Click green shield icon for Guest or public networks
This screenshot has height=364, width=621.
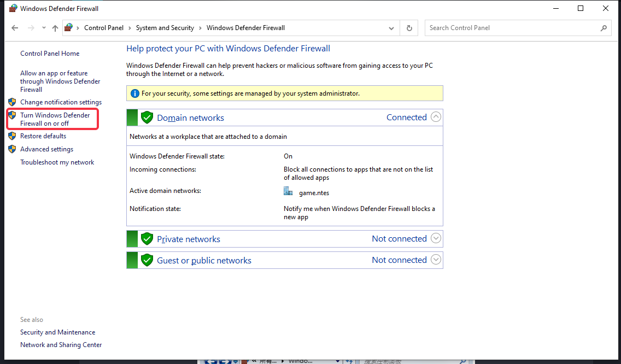click(147, 260)
